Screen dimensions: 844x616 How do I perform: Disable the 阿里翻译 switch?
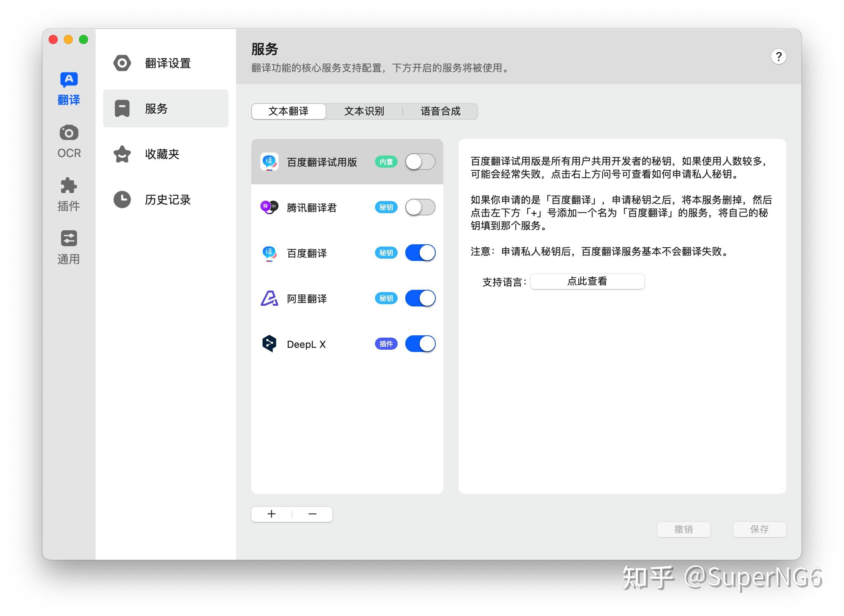420,298
